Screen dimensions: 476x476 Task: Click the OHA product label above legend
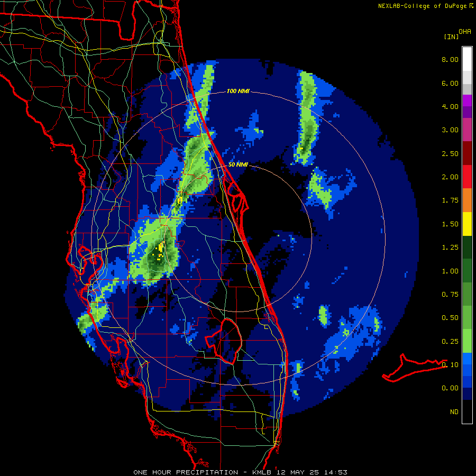coord(465,32)
